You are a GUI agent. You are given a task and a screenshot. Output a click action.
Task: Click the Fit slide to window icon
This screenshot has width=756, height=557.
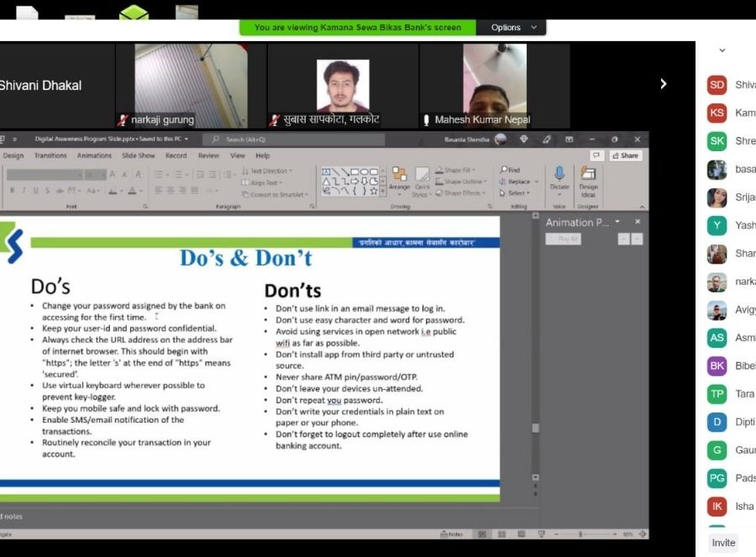pos(643,534)
